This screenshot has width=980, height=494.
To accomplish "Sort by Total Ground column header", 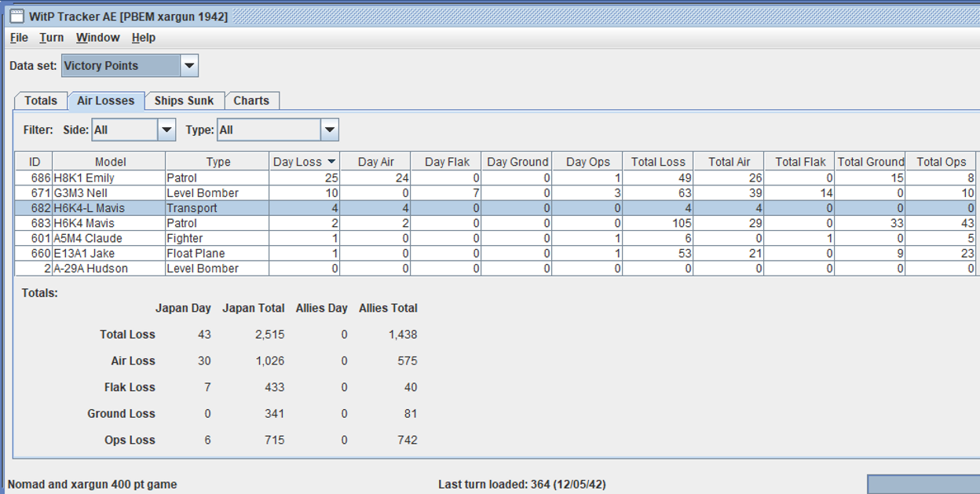I will (870, 162).
